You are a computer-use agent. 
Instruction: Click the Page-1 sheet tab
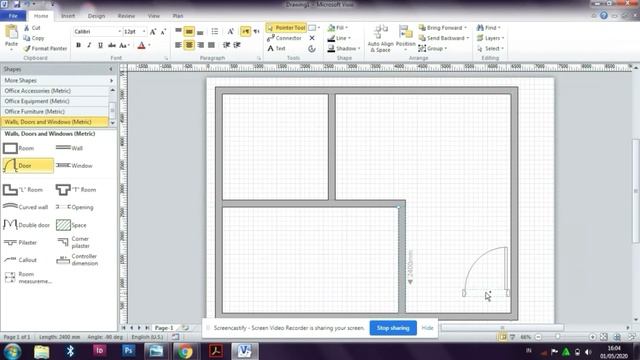[164, 328]
